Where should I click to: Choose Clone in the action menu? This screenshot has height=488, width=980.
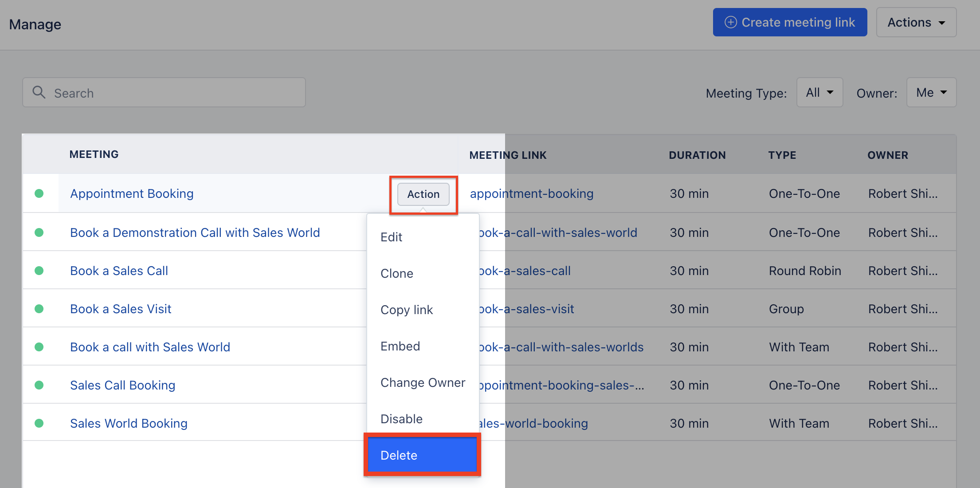(x=396, y=273)
